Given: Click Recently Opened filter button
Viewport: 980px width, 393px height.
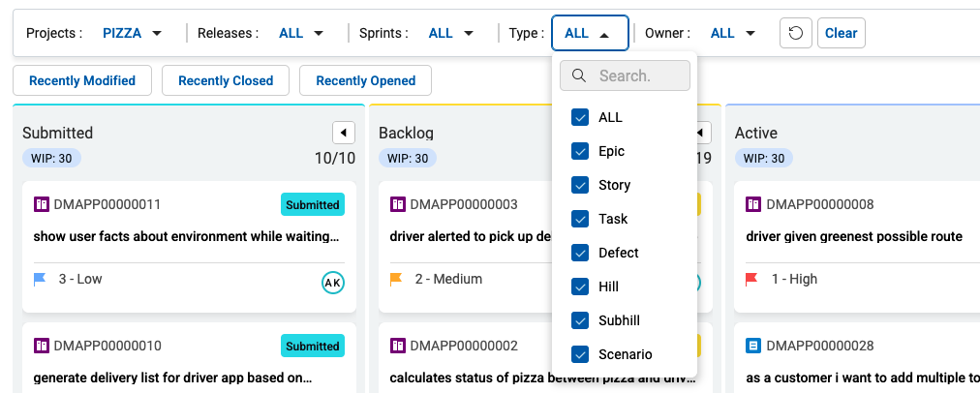Looking at the screenshot, I should click(366, 80).
